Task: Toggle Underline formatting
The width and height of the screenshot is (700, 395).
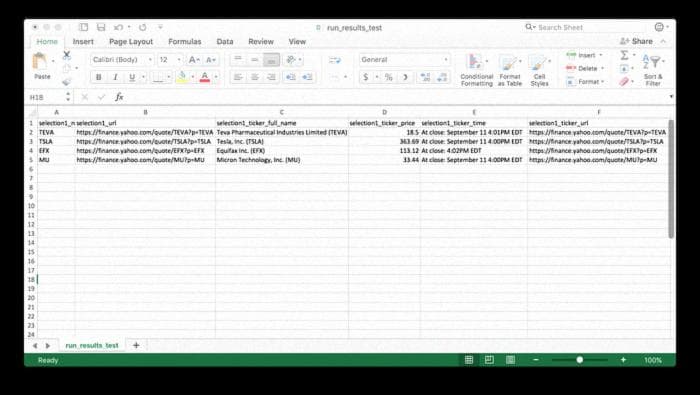Action: click(132, 77)
